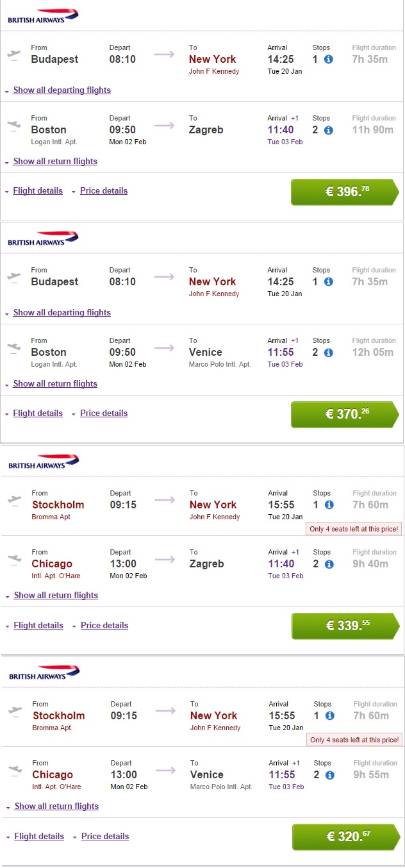Viewport: 405px width, 868px height.
Task: Pick the €320.67 green price button
Action: 345,837
